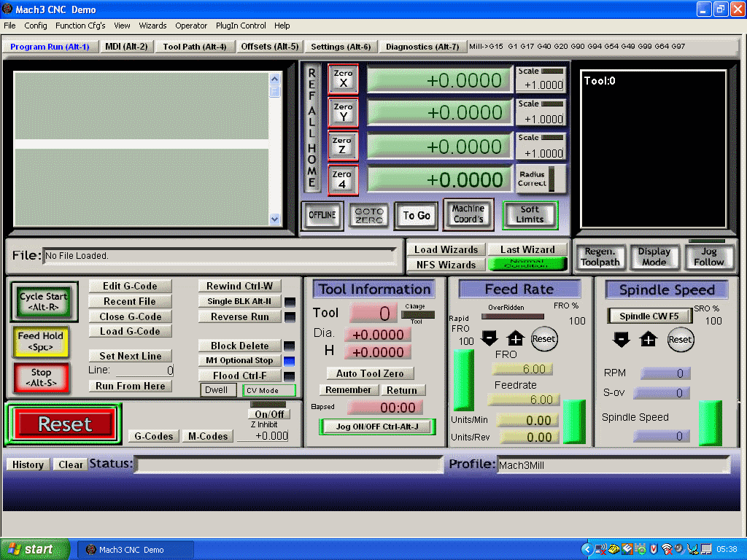Switch to the Diagnostics (Alt-7) tab
This screenshot has width=747, height=560.
[x=422, y=47]
